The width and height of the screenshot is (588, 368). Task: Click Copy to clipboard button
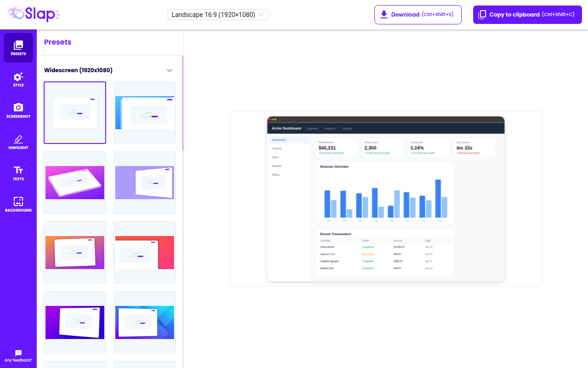point(527,15)
